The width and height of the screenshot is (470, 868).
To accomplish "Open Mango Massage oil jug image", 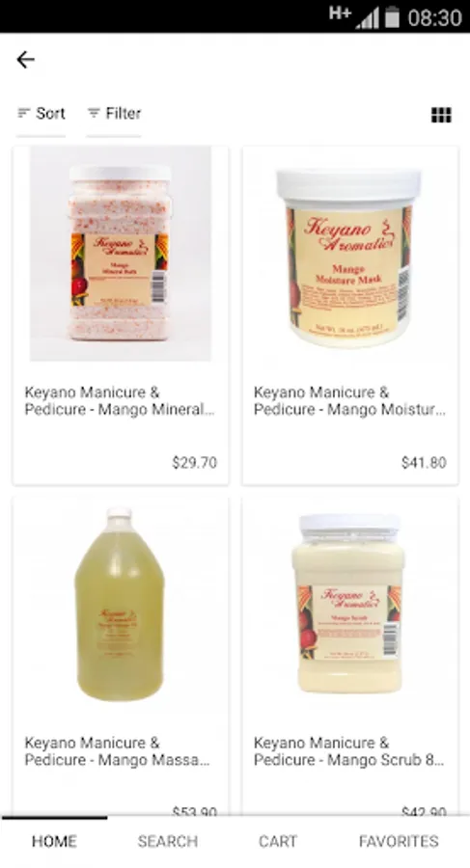I will (119, 604).
